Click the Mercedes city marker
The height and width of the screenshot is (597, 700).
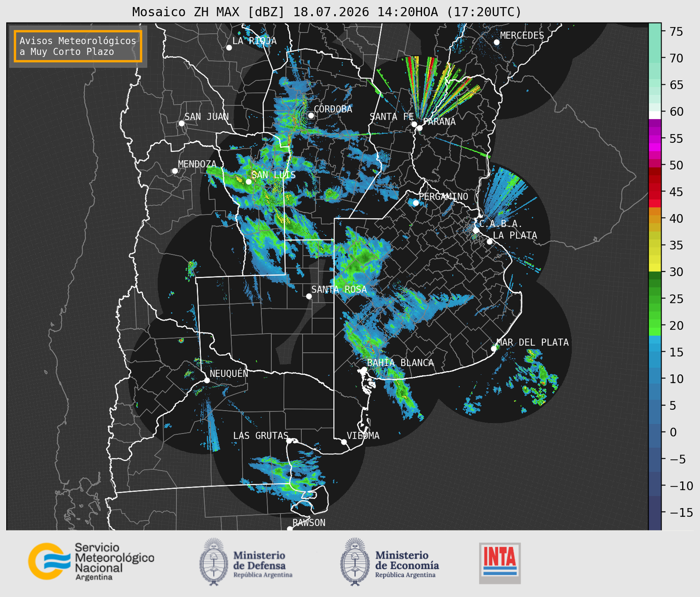point(496,42)
